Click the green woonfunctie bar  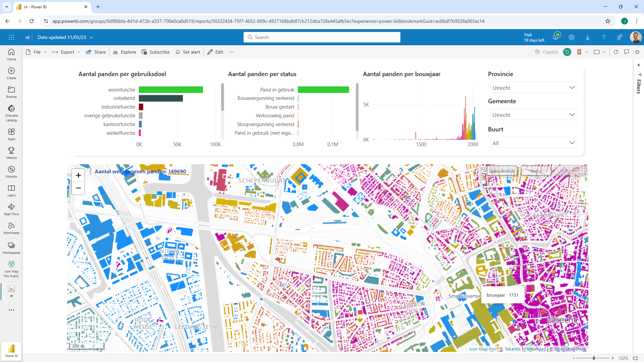pyautogui.click(x=171, y=90)
